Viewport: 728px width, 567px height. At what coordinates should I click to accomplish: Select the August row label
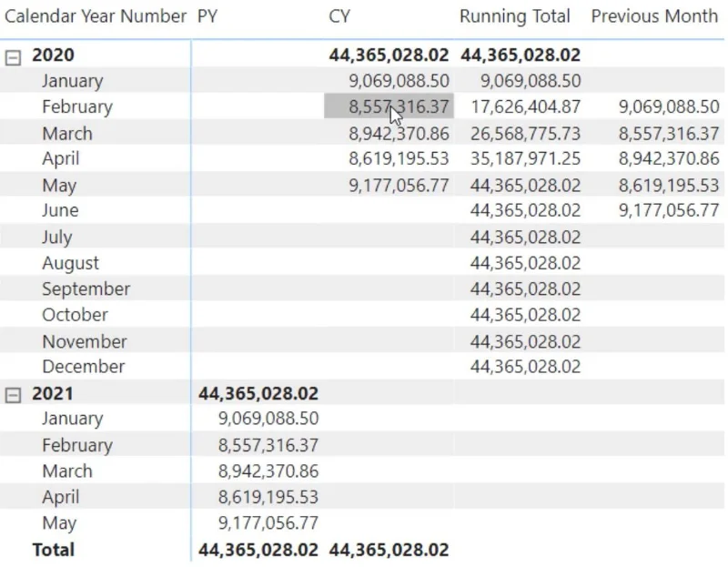pos(71,264)
